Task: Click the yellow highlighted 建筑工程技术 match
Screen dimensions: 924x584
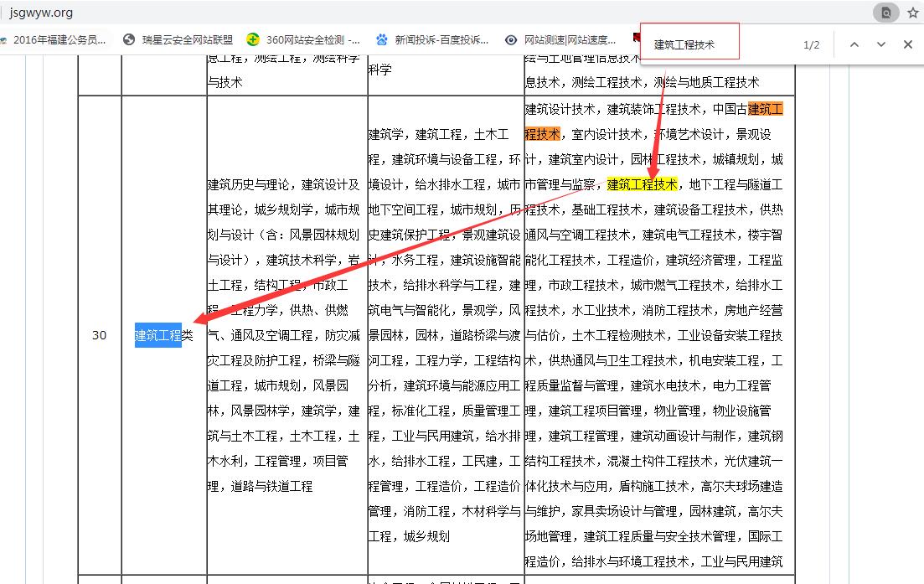Action: point(642,184)
